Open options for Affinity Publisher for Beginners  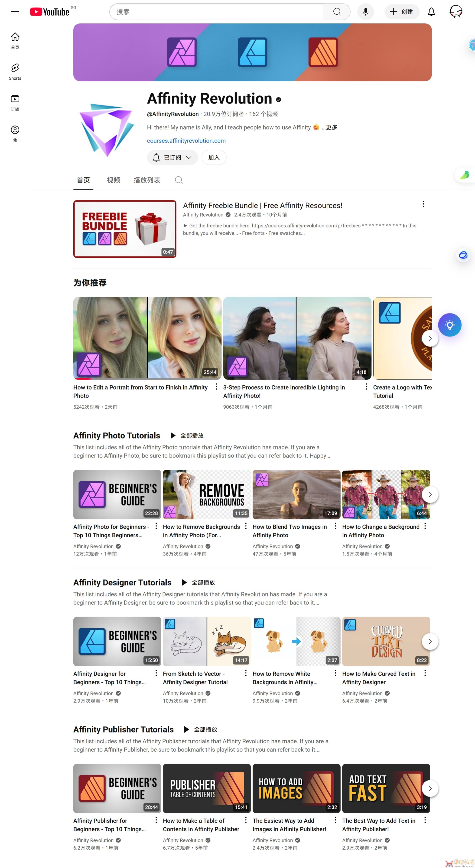156,820
